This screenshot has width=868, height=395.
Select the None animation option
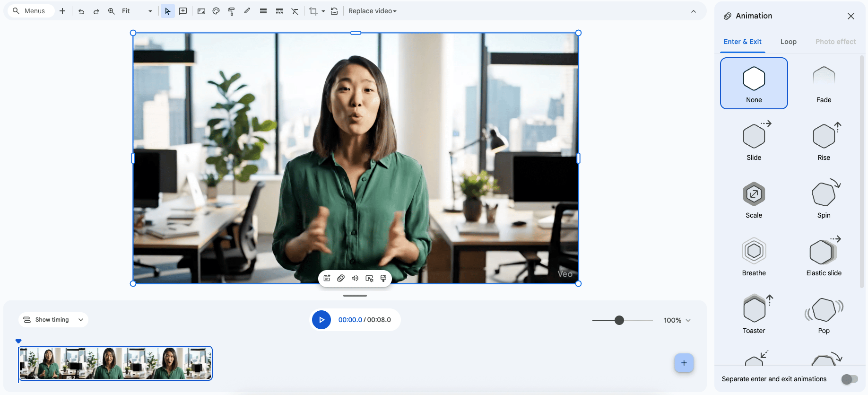click(754, 83)
